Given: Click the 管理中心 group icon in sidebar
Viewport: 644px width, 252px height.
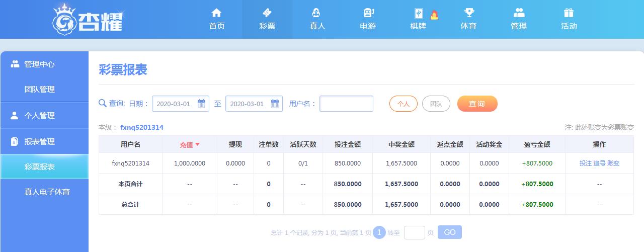Looking at the screenshot, I should click(x=15, y=64).
